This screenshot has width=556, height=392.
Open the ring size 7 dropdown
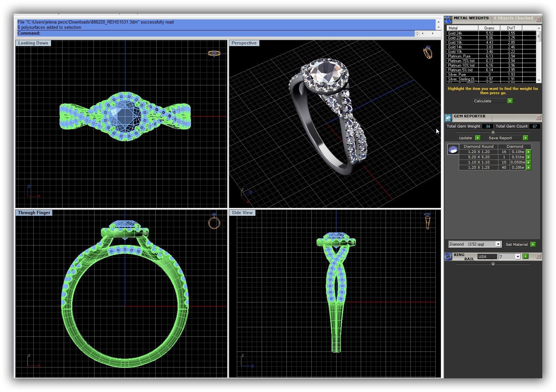click(x=517, y=257)
